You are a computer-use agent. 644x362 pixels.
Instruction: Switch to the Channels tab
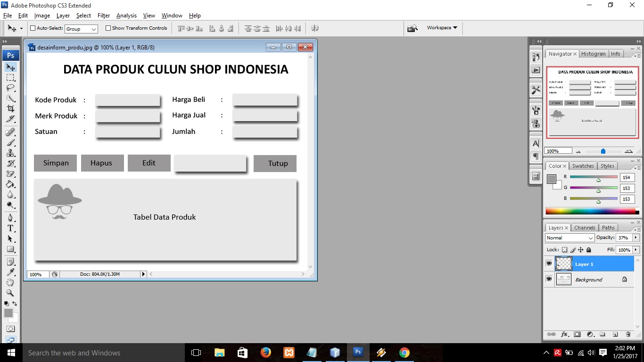(x=585, y=227)
